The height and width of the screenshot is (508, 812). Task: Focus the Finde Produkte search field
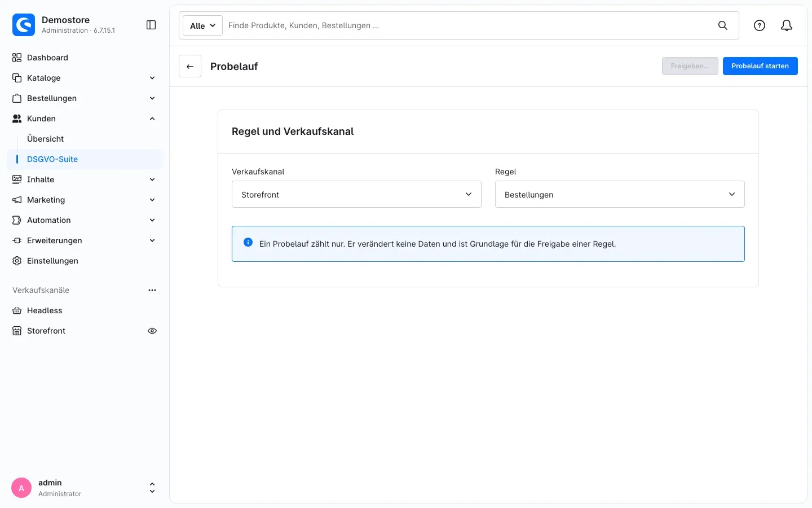(468, 25)
